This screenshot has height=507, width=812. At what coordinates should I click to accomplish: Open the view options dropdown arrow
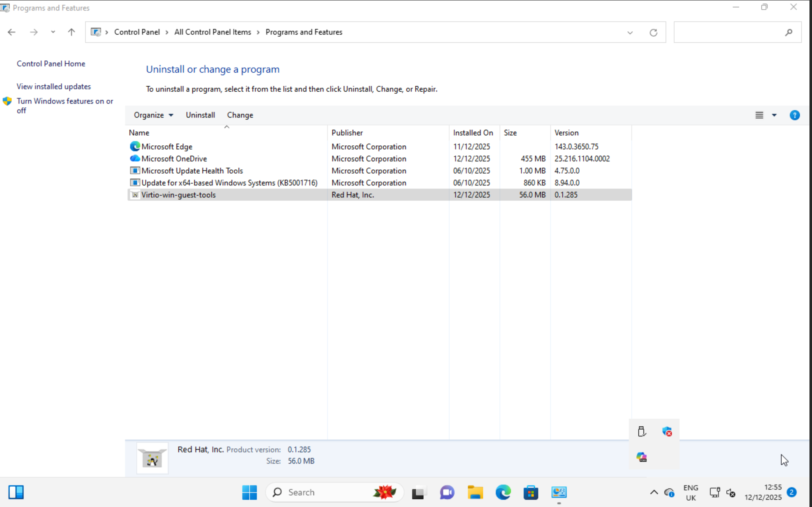pyautogui.click(x=774, y=115)
